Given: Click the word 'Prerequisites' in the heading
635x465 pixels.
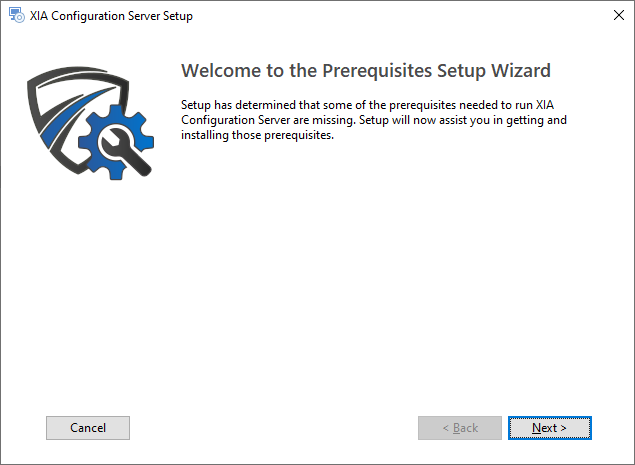Looking at the screenshot, I should (x=377, y=70).
